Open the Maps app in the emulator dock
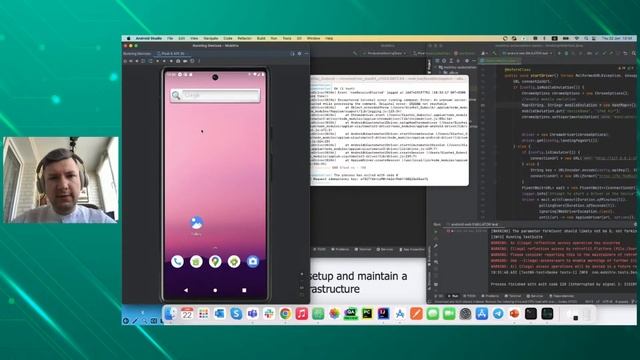The image size is (640, 360). 215,262
